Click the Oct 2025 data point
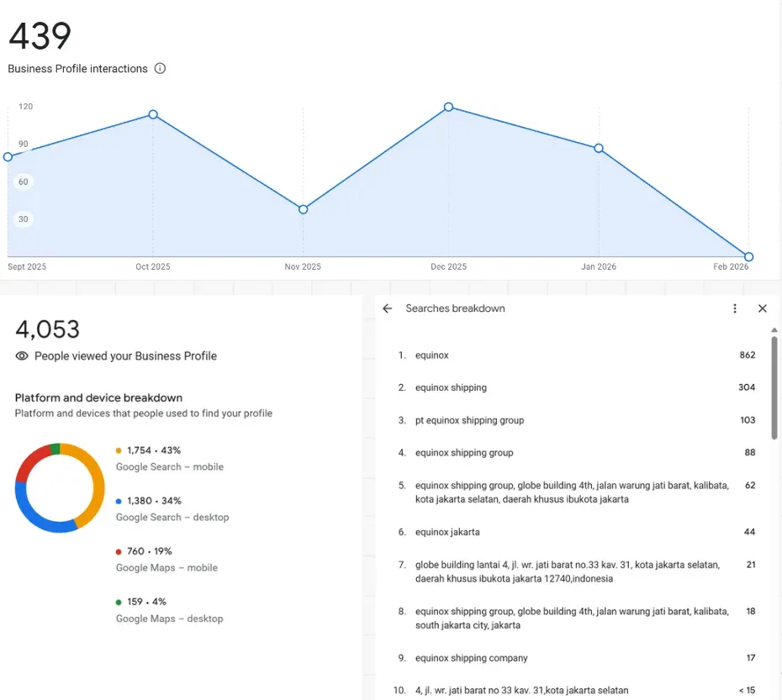 [x=153, y=114]
